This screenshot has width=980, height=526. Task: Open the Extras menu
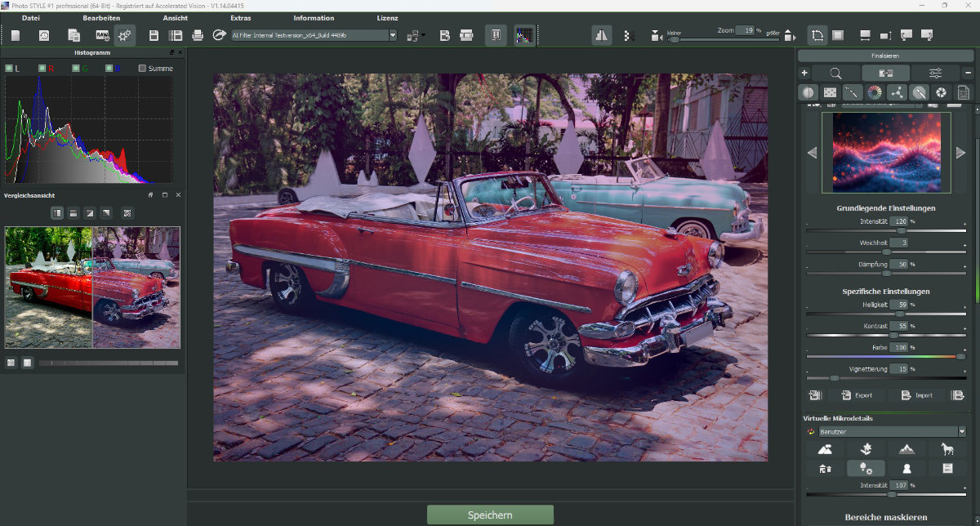(241, 18)
